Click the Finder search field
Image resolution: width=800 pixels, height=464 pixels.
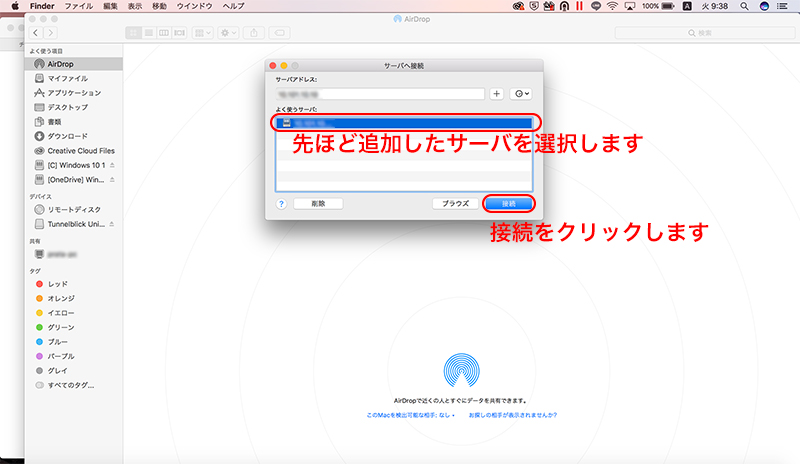click(705, 33)
